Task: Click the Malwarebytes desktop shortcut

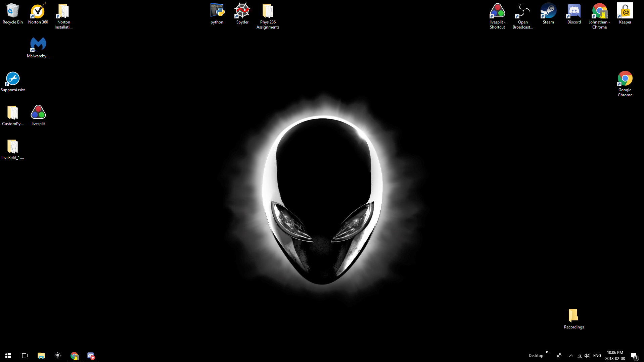Action: coord(38,48)
